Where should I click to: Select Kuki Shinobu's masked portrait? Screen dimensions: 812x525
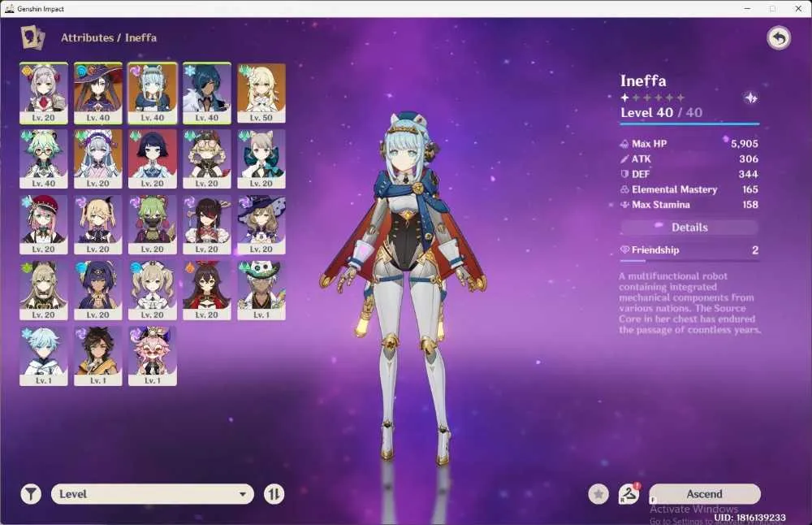(x=153, y=224)
